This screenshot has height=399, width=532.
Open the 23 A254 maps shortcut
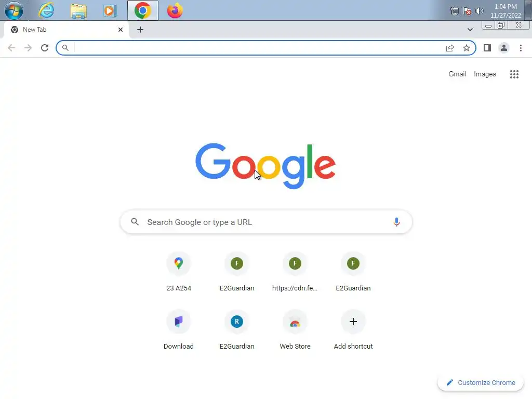point(179,272)
